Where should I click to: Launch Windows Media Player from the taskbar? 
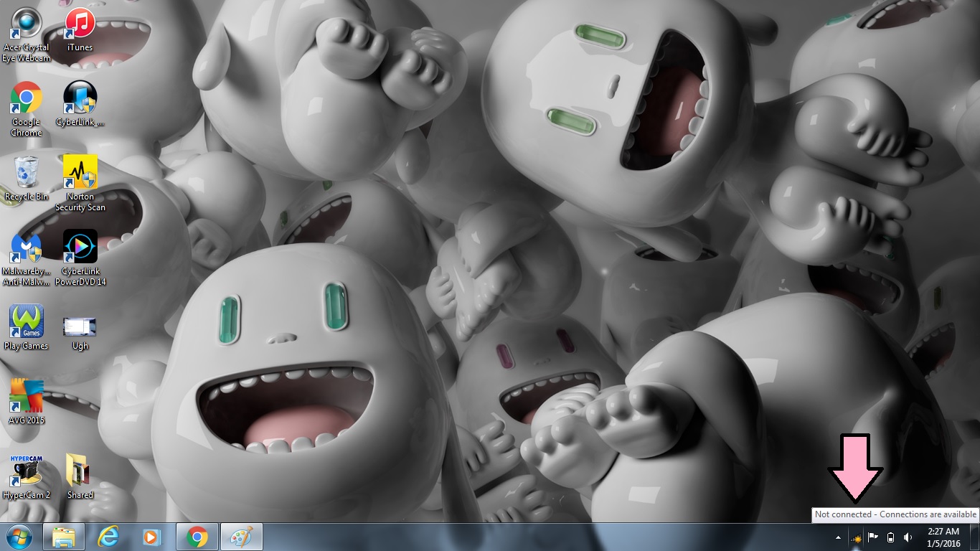tap(152, 537)
